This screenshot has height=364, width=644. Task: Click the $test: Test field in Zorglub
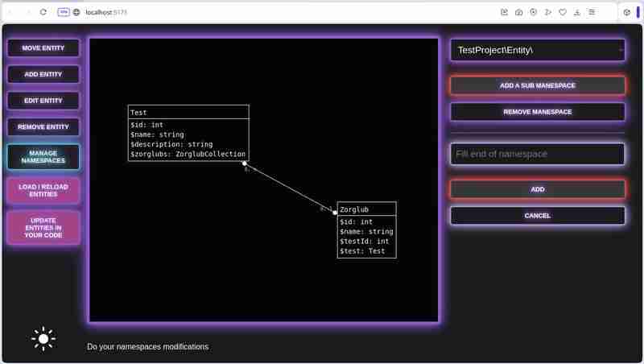point(362,251)
